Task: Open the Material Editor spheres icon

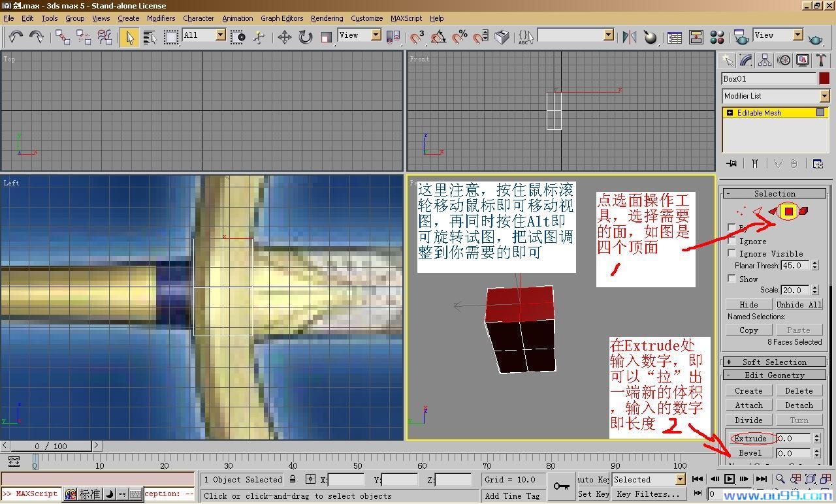Action: click(x=716, y=37)
